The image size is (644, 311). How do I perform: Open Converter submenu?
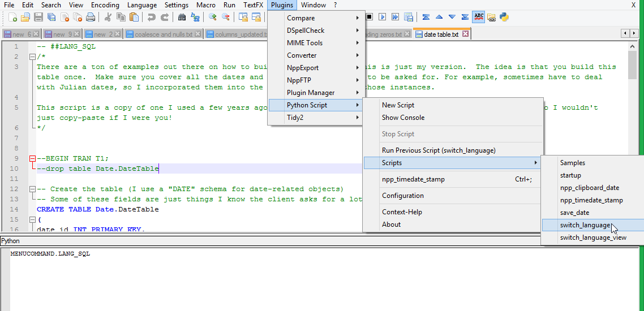pyautogui.click(x=315, y=55)
